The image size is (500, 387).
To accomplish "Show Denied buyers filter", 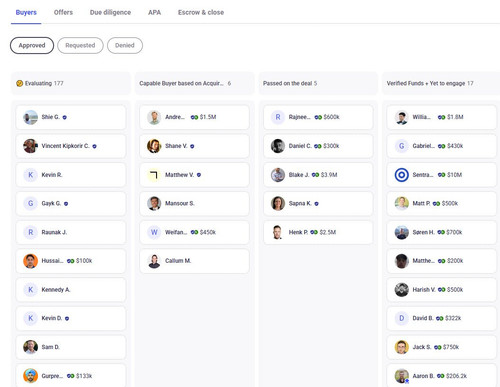I will click(125, 45).
